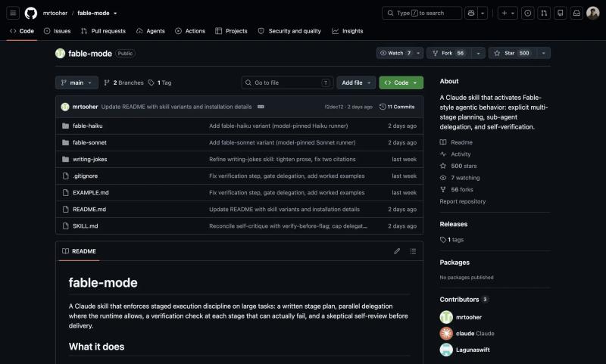
Task: Open the Copilot chat icon in header
Action: click(470, 13)
